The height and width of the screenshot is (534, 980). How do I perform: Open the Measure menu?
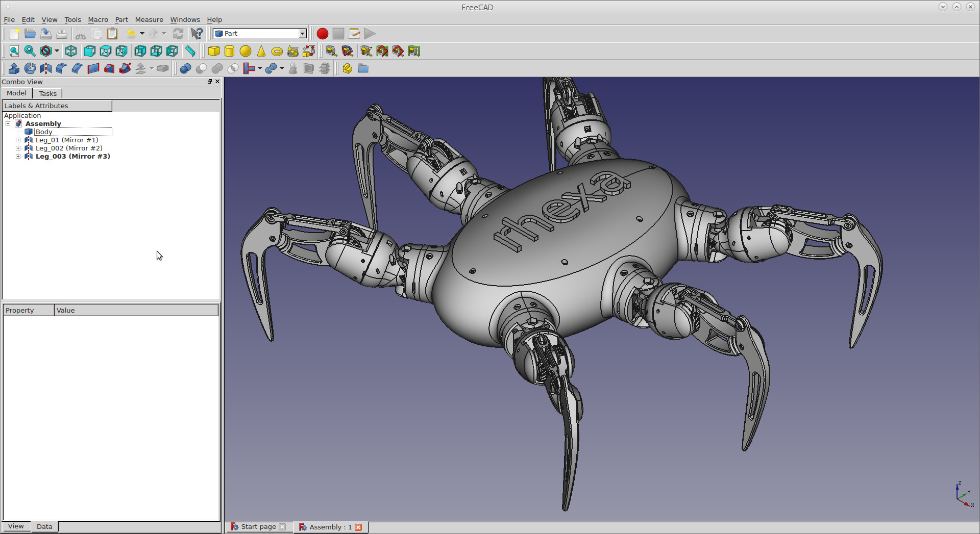[149, 19]
